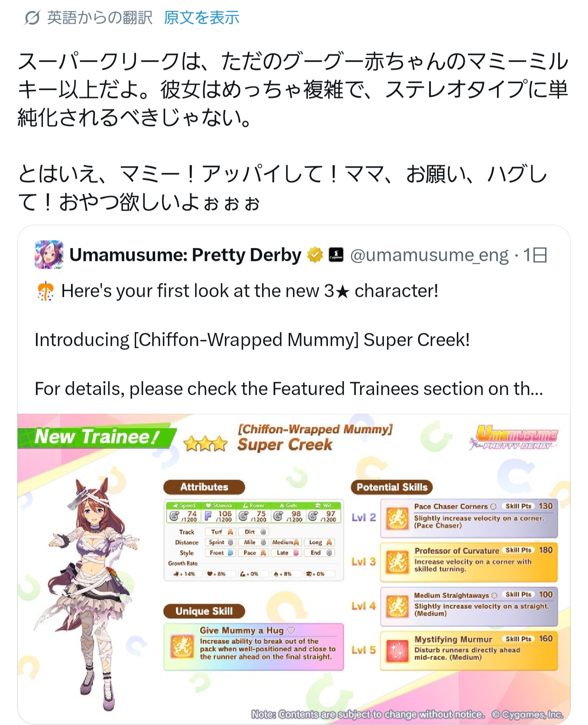Click the Attributes section header
The height and width of the screenshot is (725, 588).
coord(204,487)
